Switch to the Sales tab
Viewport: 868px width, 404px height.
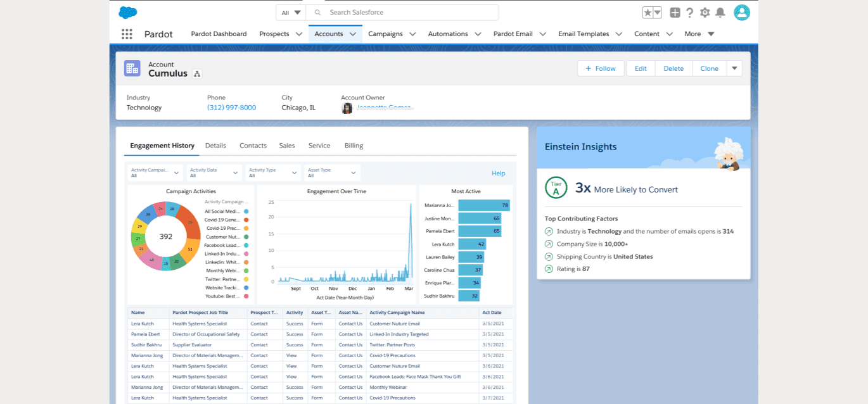287,146
